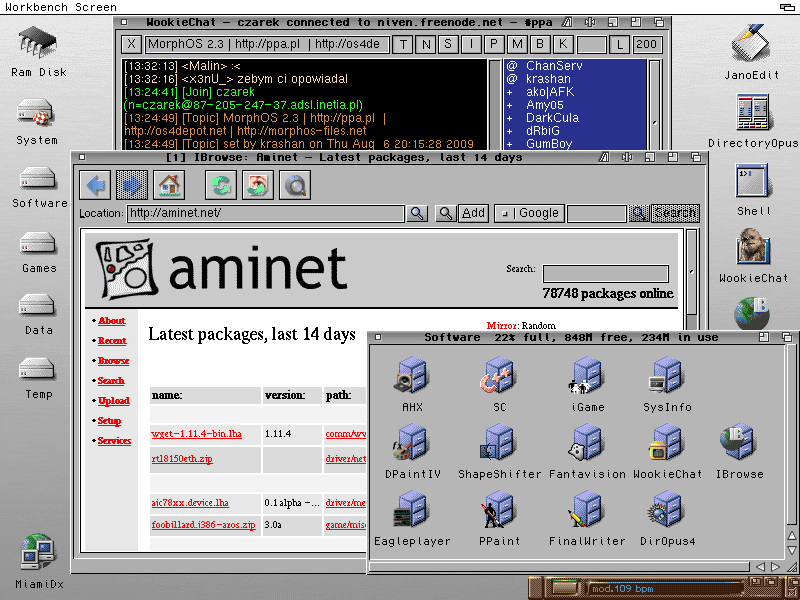
Task: Open the Eagleplayer drawer
Action: click(x=412, y=510)
